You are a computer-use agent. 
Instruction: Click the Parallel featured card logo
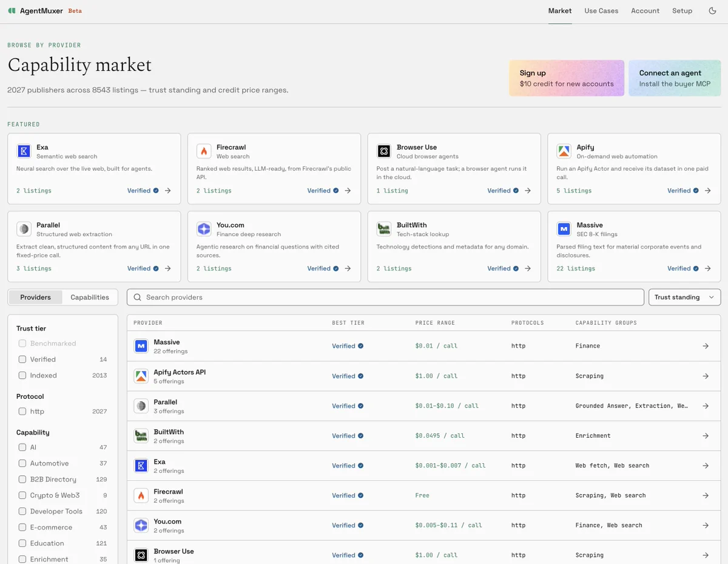24,229
